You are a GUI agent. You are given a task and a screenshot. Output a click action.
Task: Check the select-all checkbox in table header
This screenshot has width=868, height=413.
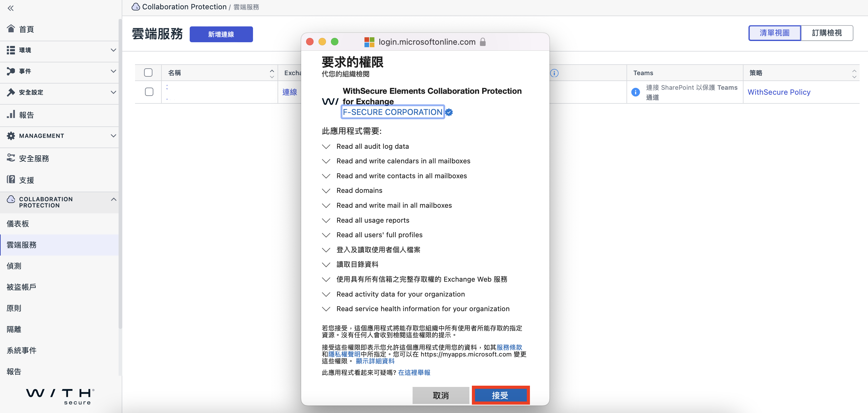(x=148, y=72)
